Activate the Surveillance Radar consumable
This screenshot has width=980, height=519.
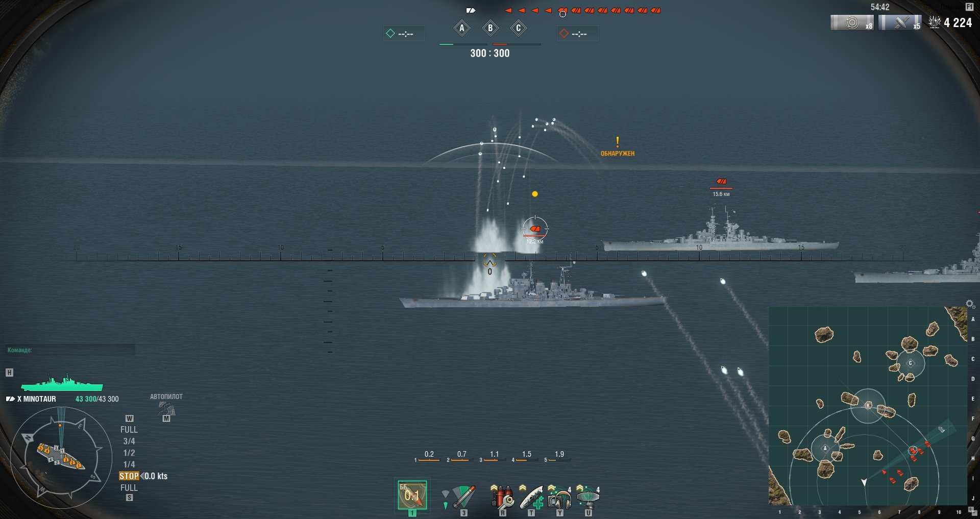588,497
